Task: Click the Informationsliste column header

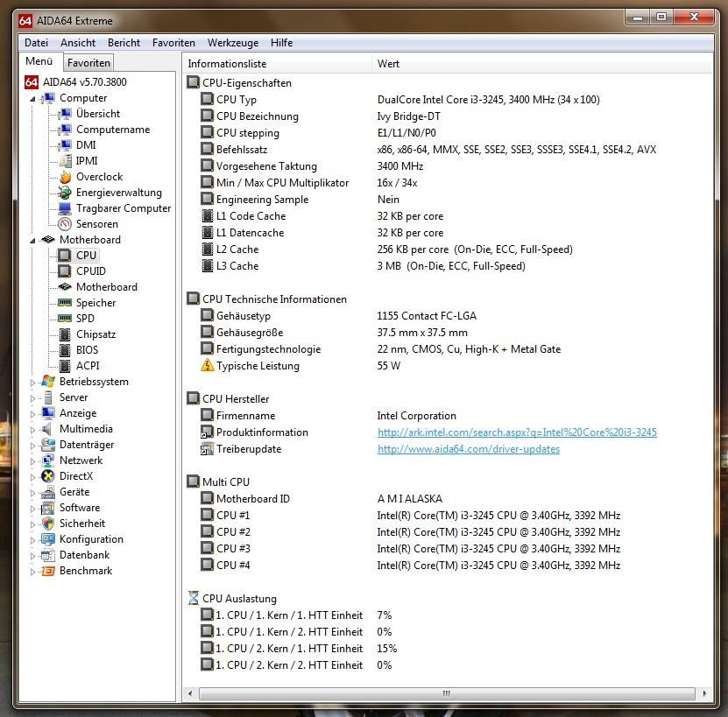Action: [277, 64]
